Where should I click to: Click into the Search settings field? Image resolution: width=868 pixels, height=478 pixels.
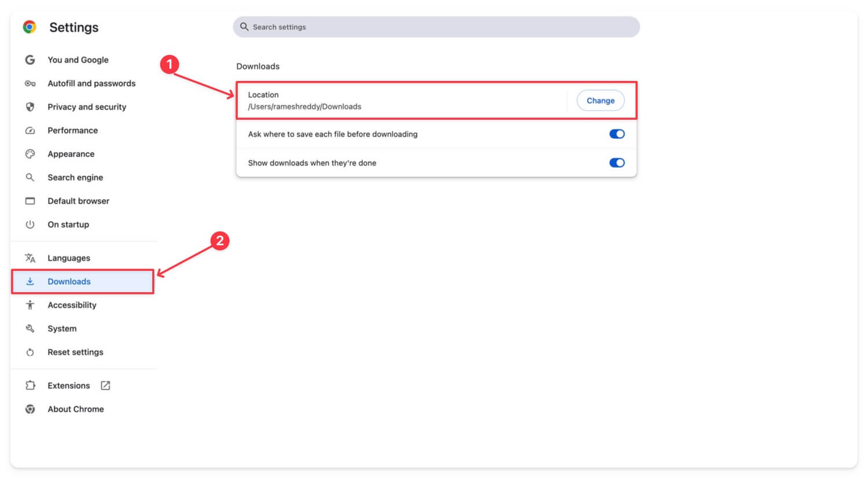click(x=436, y=27)
